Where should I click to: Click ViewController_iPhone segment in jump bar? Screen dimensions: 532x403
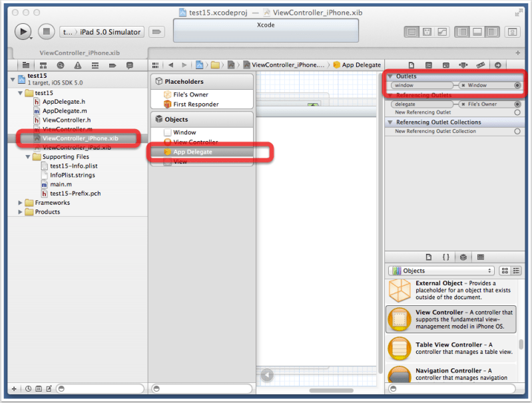click(284, 65)
